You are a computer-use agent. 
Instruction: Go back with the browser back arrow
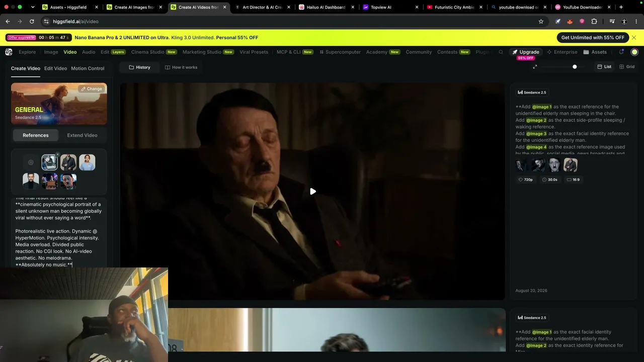click(x=8, y=22)
